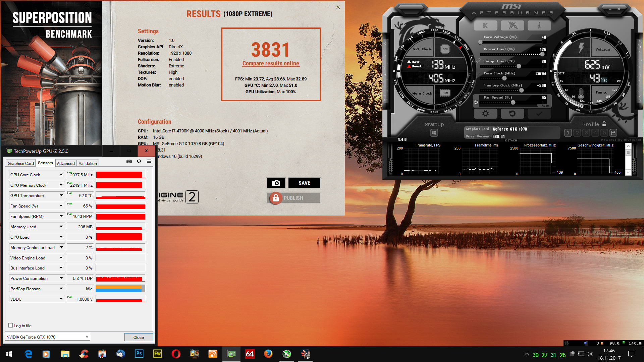Click the GPU-Z refresh icon

click(139, 162)
